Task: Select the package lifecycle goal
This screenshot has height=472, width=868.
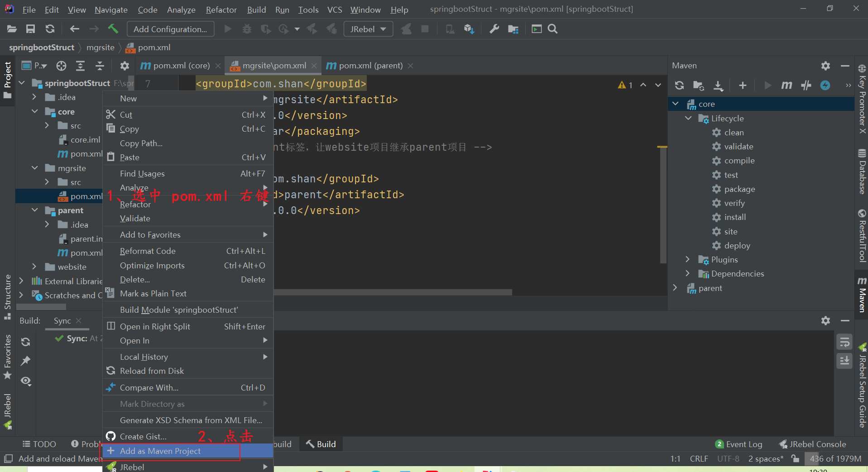Action: 739,189
